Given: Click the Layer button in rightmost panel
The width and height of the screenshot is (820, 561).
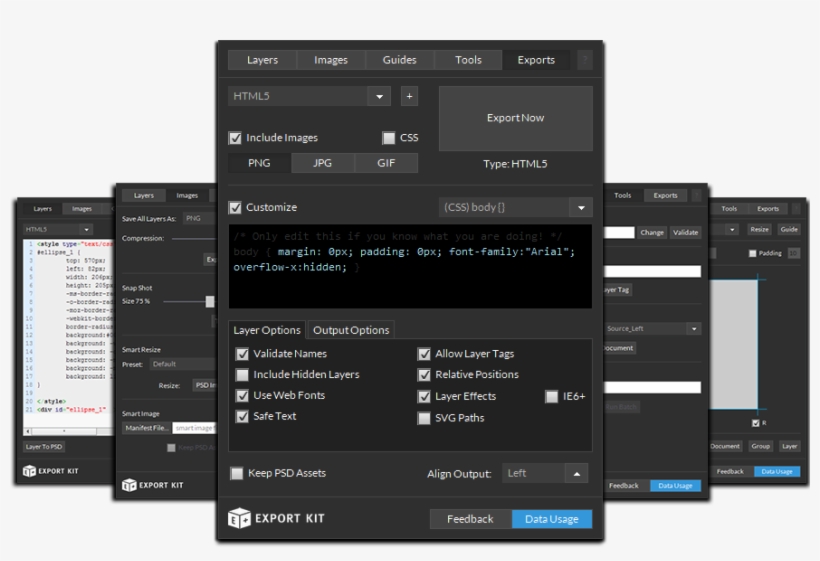Looking at the screenshot, I should [789, 446].
